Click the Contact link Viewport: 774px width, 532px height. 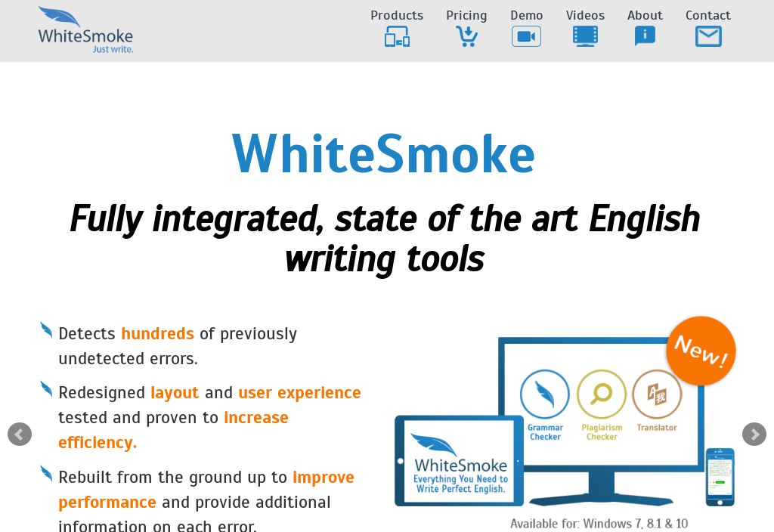coord(708,15)
